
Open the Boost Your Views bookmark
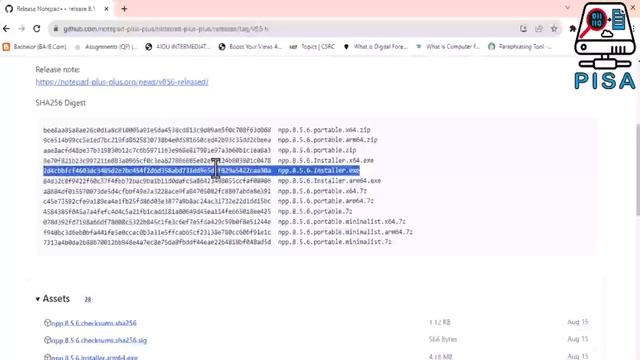click(x=250, y=47)
